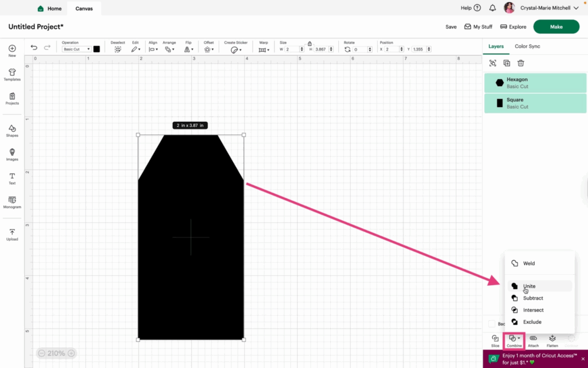Click the Untitled Project title
Viewport: 588px width, 368px height.
pyautogui.click(x=36, y=26)
